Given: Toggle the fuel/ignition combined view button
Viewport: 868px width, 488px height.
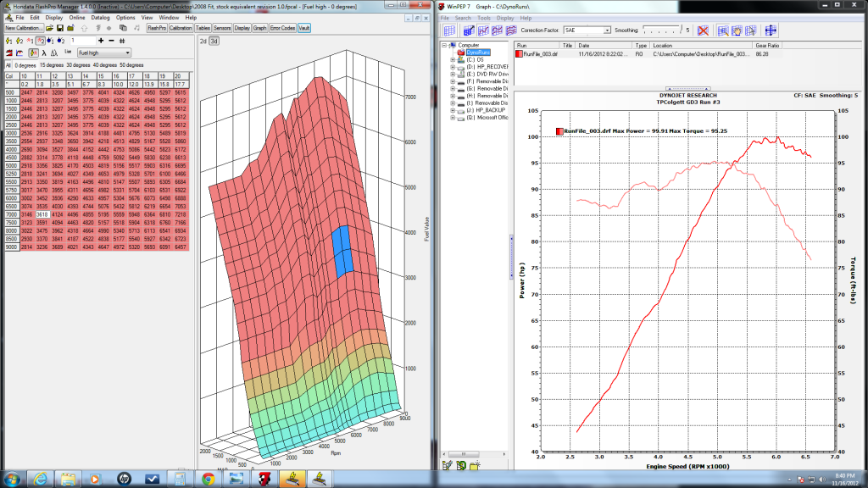Looking at the screenshot, I should 33,53.
